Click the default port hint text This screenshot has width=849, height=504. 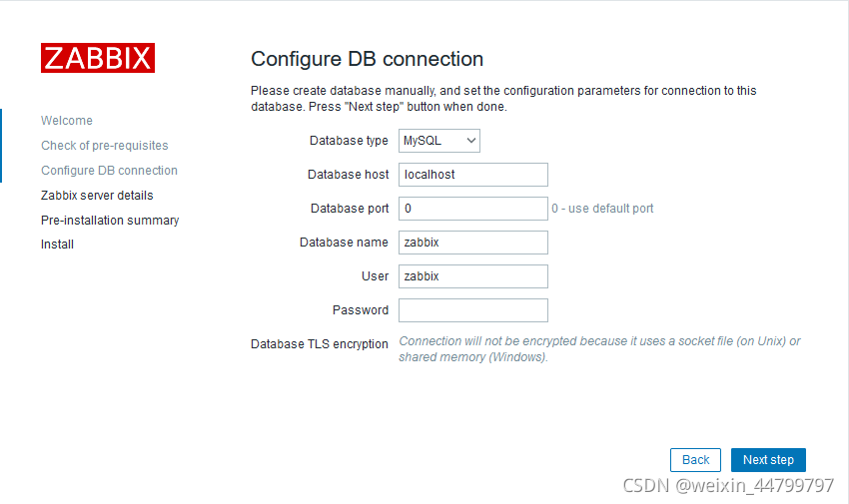[602, 209]
